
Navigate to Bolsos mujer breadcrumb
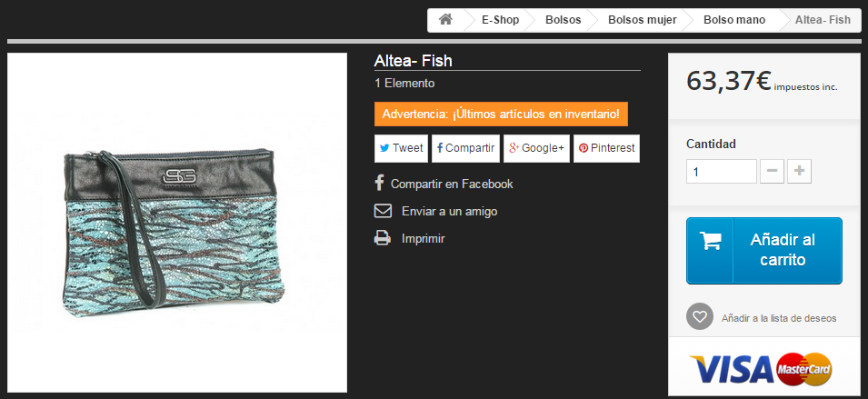coord(643,20)
